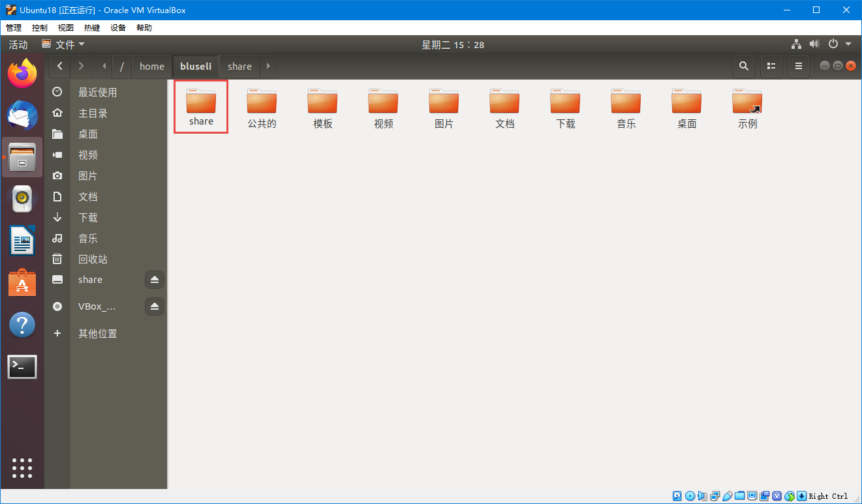The image size is (862, 504).
Task: Eject the share mount in sidebar
Action: pos(155,280)
